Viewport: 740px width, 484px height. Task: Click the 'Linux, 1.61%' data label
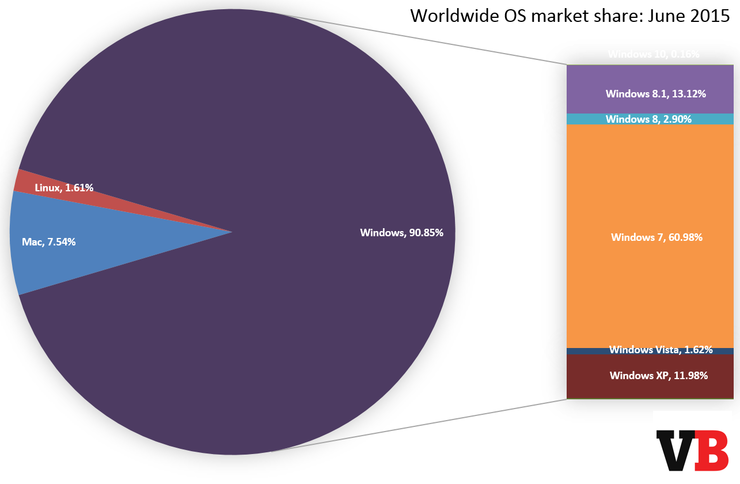[x=64, y=188]
